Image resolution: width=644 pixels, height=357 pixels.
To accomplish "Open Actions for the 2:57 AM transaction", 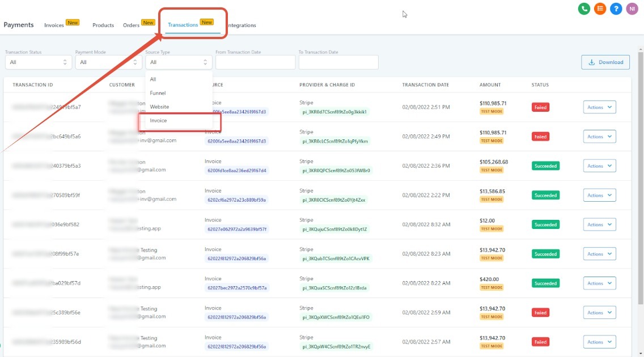I will (599, 342).
